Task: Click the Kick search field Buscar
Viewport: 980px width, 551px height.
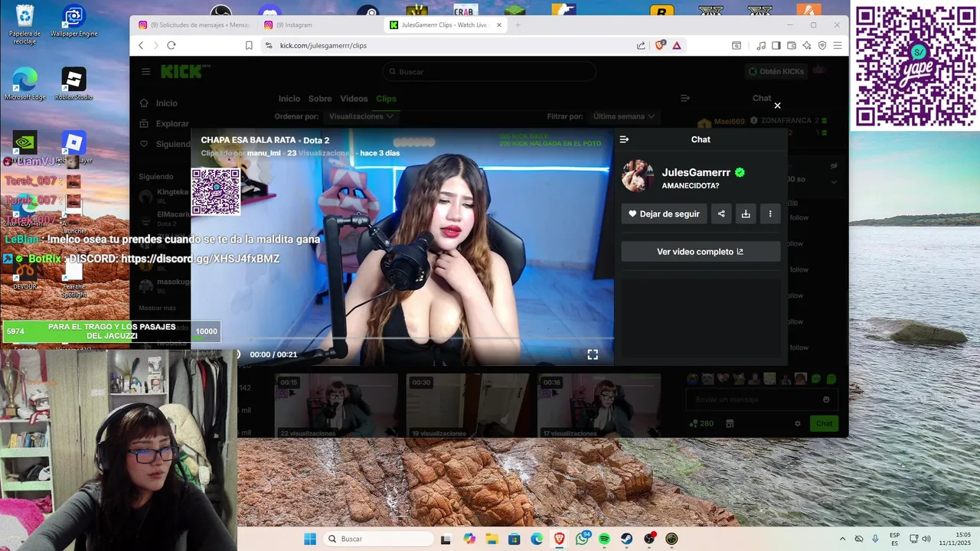Action: pos(489,71)
